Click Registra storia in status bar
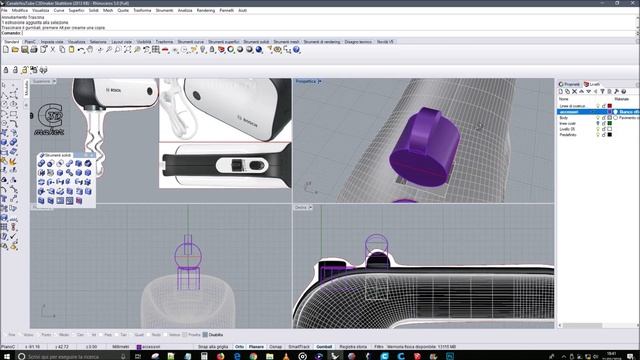Viewport: 640px width, 360px height. tap(353, 347)
